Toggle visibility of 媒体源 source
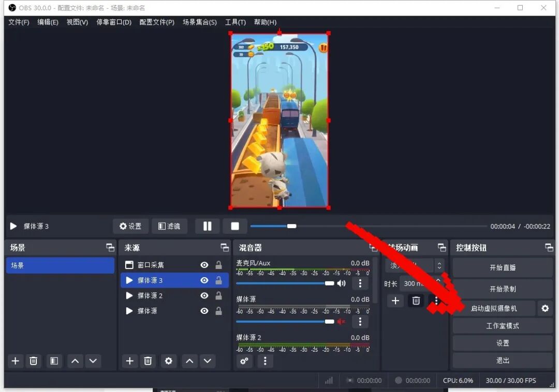The width and height of the screenshot is (559, 392). coord(204,311)
